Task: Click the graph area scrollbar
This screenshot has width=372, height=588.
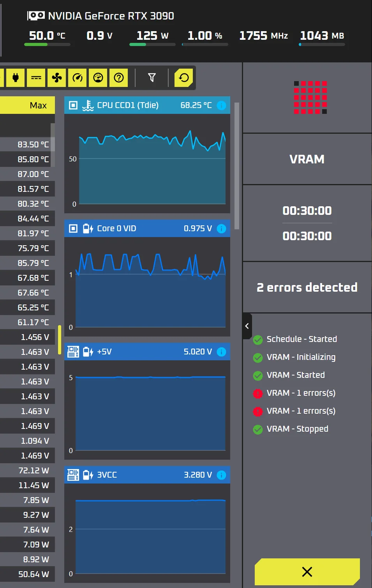Action: tap(237, 166)
